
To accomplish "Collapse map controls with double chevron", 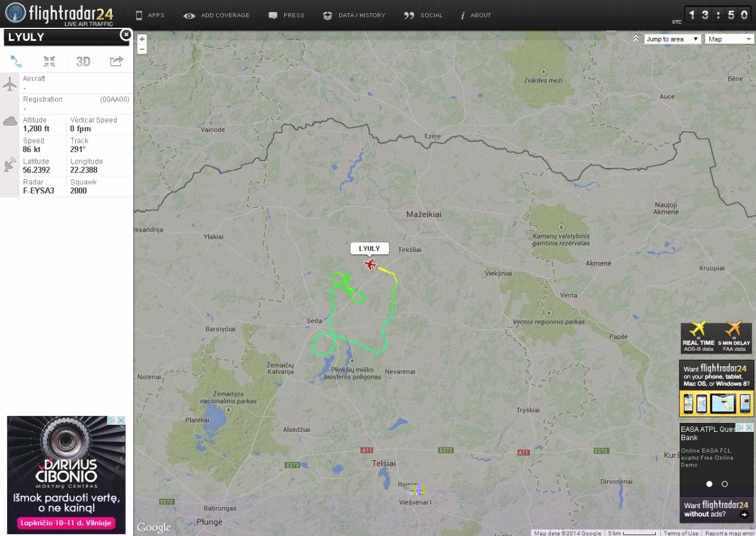I will [x=635, y=39].
